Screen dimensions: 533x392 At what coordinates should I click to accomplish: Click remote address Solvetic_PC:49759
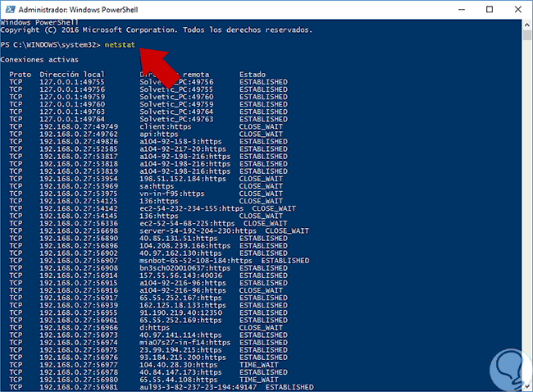point(176,104)
